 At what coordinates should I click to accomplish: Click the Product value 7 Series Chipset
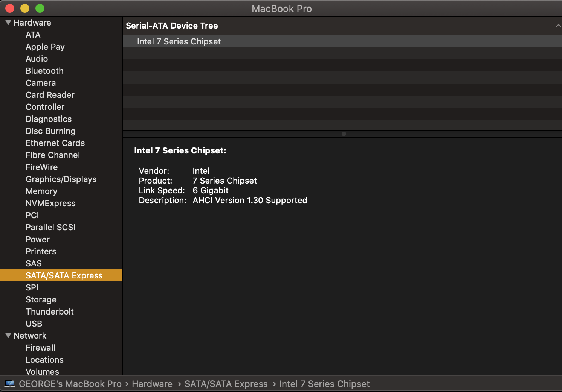pyautogui.click(x=225, y=181)
